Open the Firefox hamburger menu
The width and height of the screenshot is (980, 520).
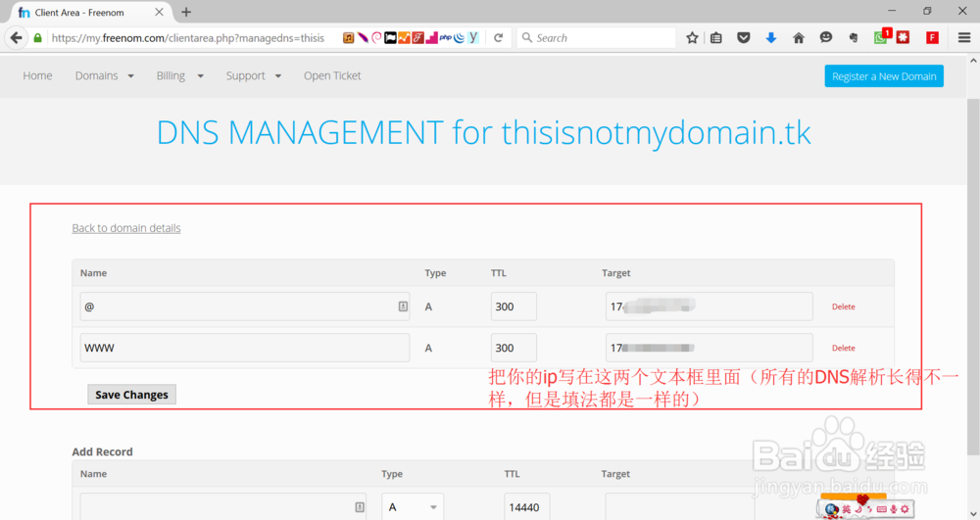964,37
